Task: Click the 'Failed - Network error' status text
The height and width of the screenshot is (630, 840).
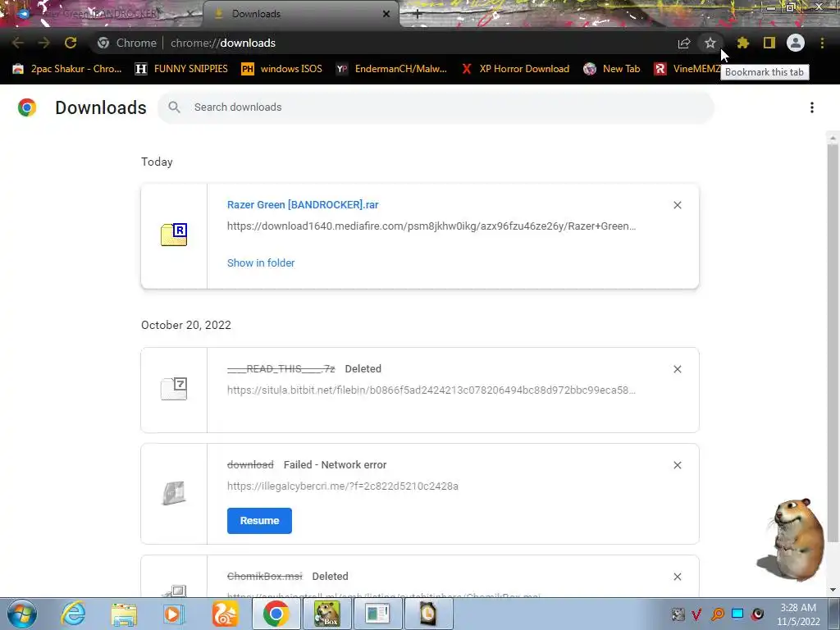Action: [x=335, y=465]
